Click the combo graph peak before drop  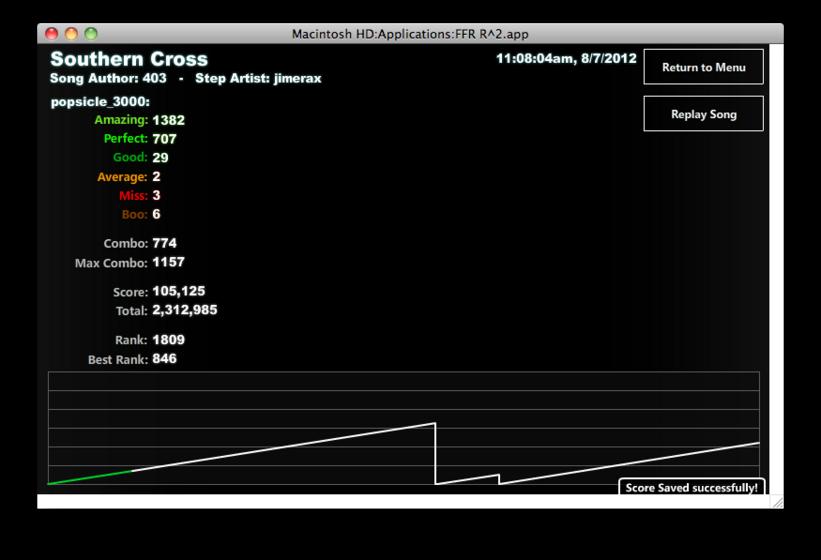point(435,423)
